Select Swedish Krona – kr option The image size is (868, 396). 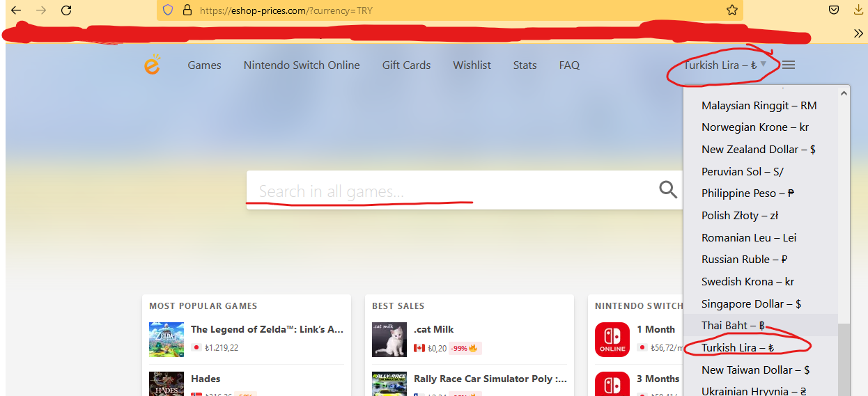(761, 282)
